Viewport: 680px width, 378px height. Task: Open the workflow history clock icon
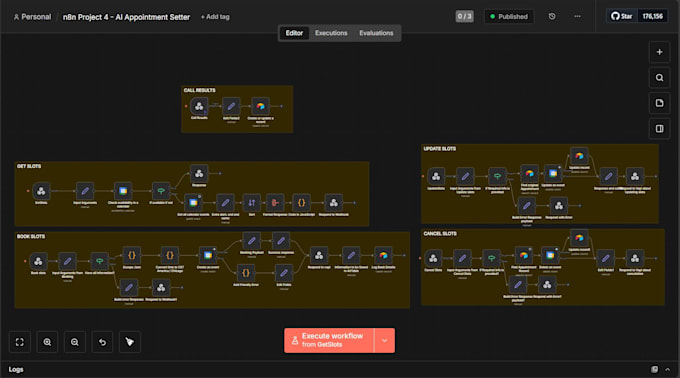click(x=552, y=16)
